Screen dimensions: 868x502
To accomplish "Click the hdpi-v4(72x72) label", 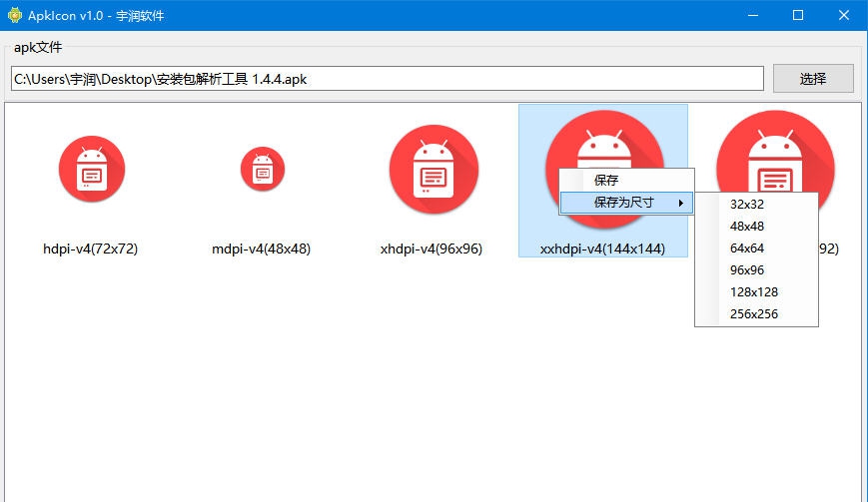I will [x=90, y=249].
